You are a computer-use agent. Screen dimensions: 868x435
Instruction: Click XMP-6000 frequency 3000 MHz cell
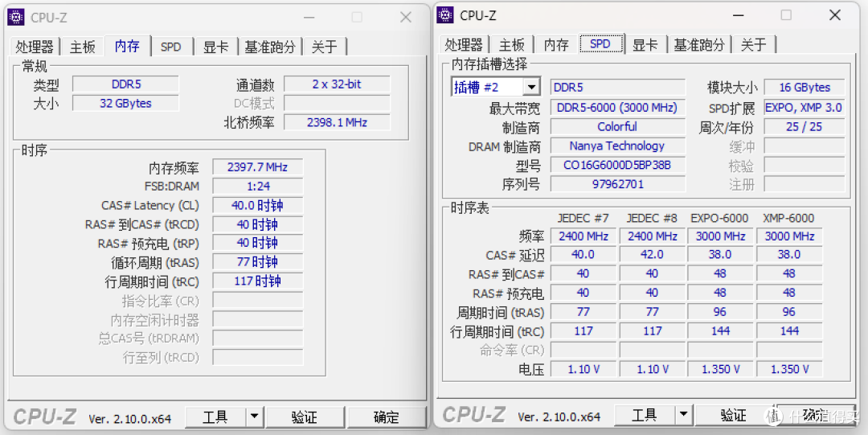tap(789, 236)
